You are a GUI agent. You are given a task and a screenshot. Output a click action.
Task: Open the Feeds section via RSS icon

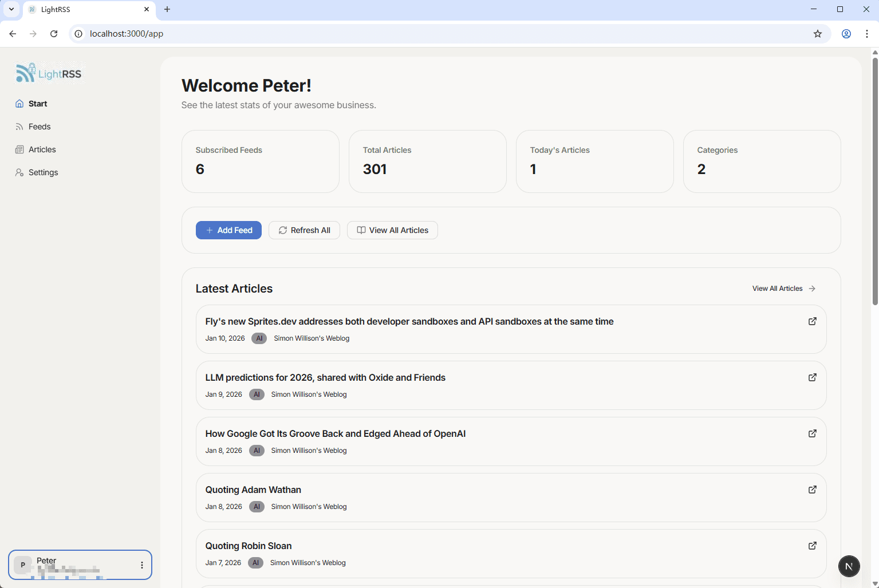click(x=19, y=127)
